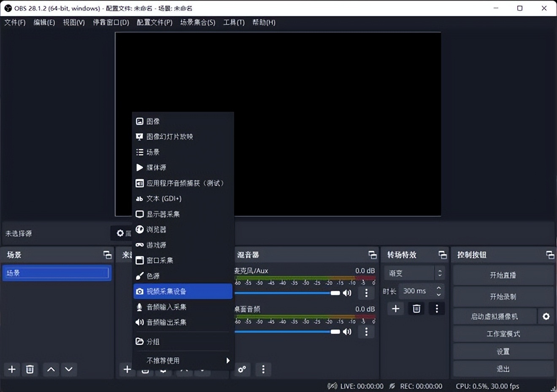The width and height of the screenshot is (557, 392).
Task: Add an 音频输出采集 source
Action: point(183,322)
